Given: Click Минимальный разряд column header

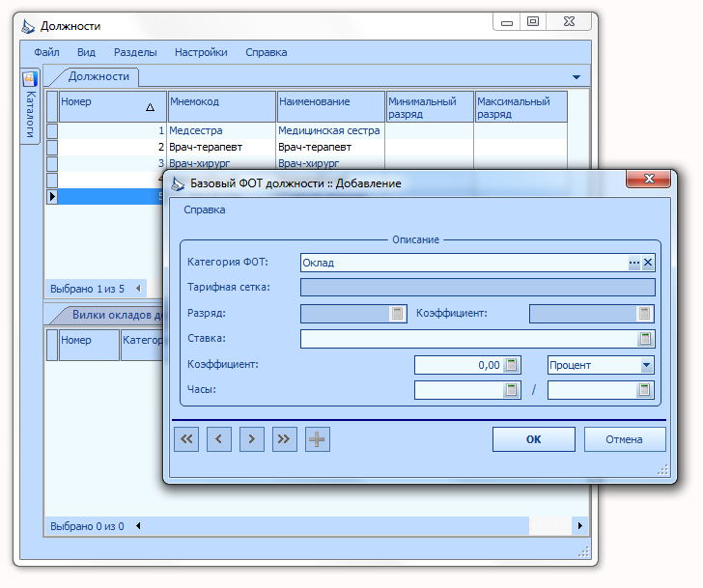Looking at the screenshot, I should 430,106.
